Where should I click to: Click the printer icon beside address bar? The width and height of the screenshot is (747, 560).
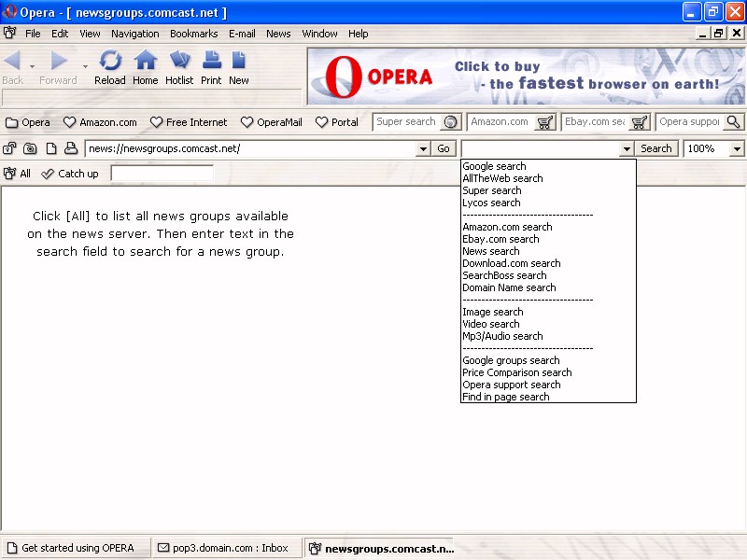pyautogui.click(x=71, y=148)
